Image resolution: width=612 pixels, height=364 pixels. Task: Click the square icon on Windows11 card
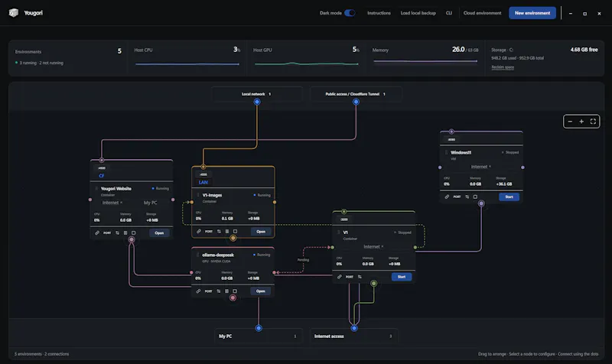point(475,197)
